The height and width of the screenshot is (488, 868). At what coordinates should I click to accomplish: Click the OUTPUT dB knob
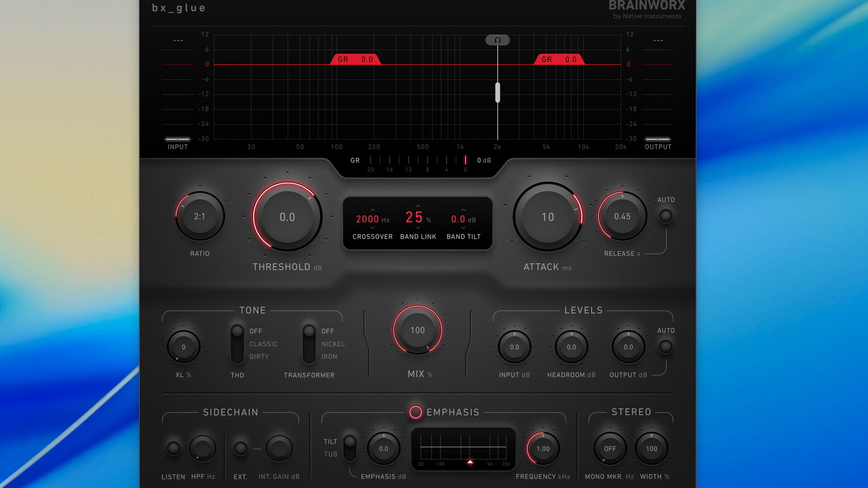click(x=628, y=347)
